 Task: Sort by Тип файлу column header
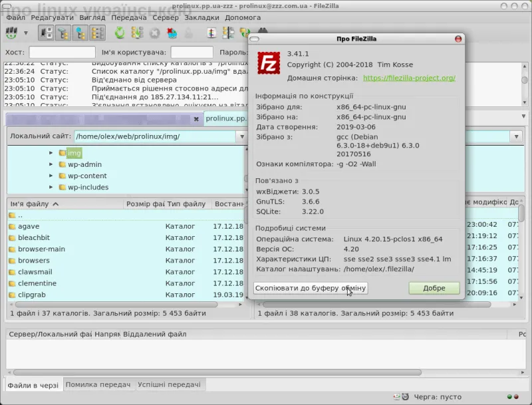[x=188, y=204]
